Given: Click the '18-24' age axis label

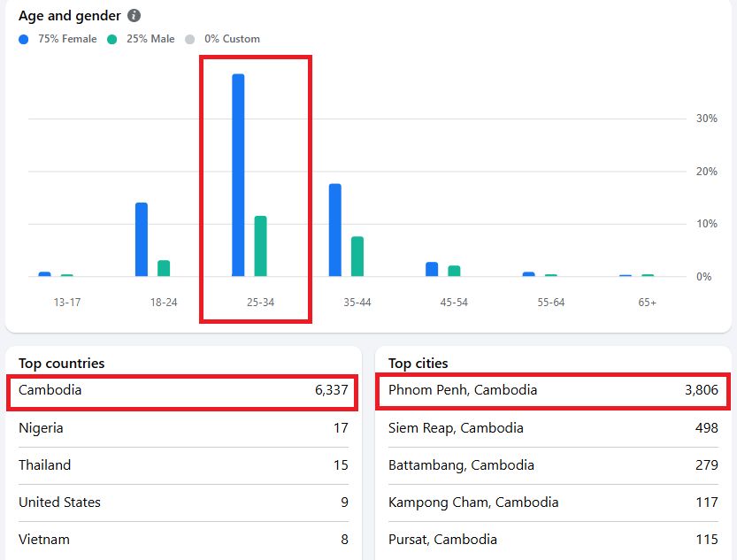Looking at the screenshot, I should pyautogui.click(x=164, y=302).
